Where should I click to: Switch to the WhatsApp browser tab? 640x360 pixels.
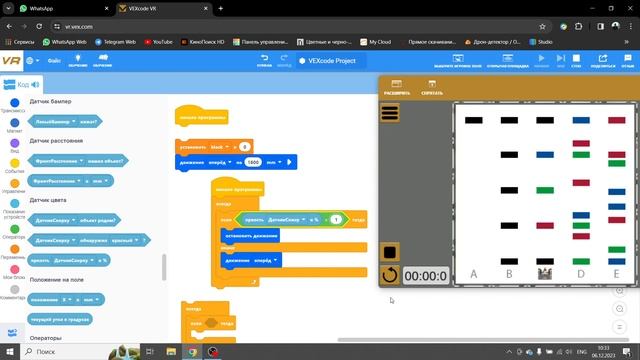coord(64,9)
